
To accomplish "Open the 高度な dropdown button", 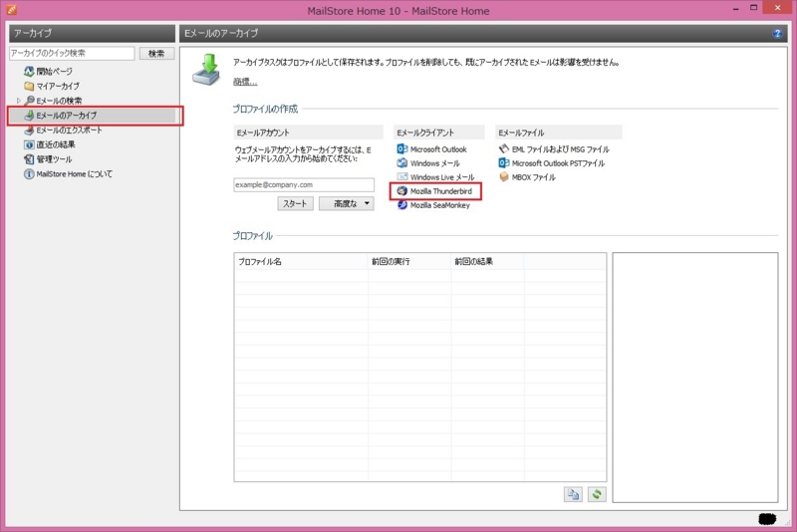I will (346, 203).
